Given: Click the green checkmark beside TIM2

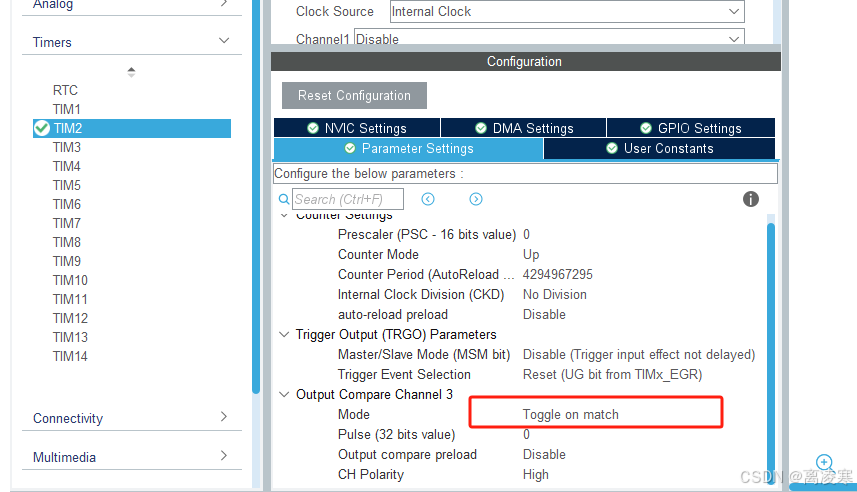Looking at the screenshot, I should pyautogui.click(x=42, y=128).
